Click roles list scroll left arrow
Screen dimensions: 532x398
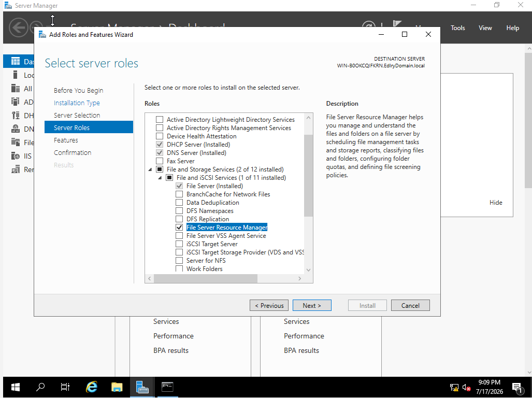tap(150, 279)
